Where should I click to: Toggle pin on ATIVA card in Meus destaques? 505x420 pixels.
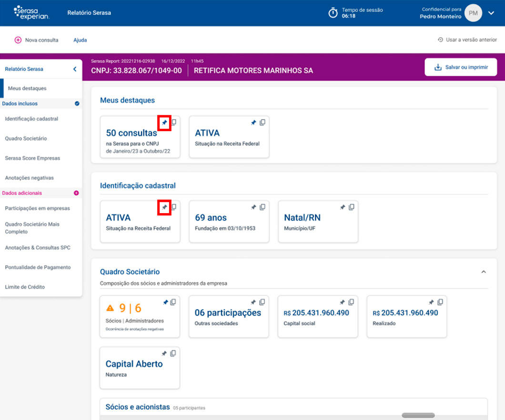(x=253, y=123)
